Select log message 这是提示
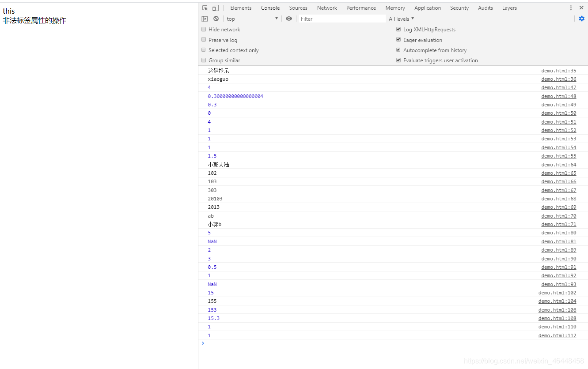 point(218,71)
